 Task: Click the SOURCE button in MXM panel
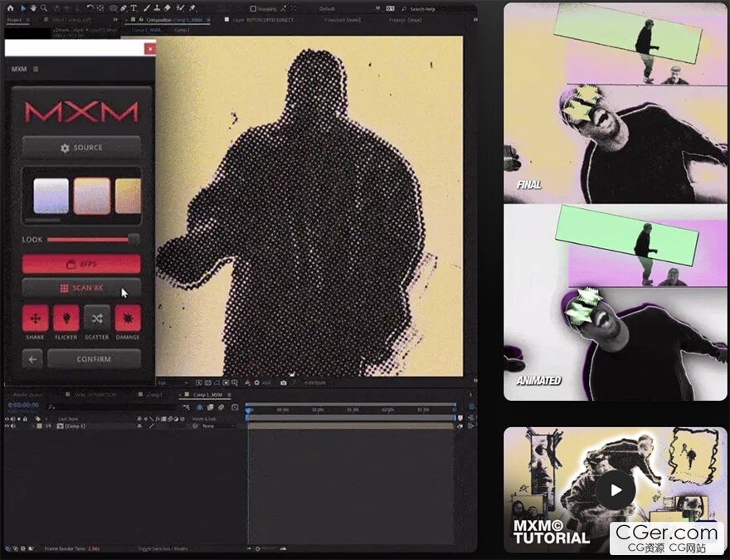coord(81,148)
